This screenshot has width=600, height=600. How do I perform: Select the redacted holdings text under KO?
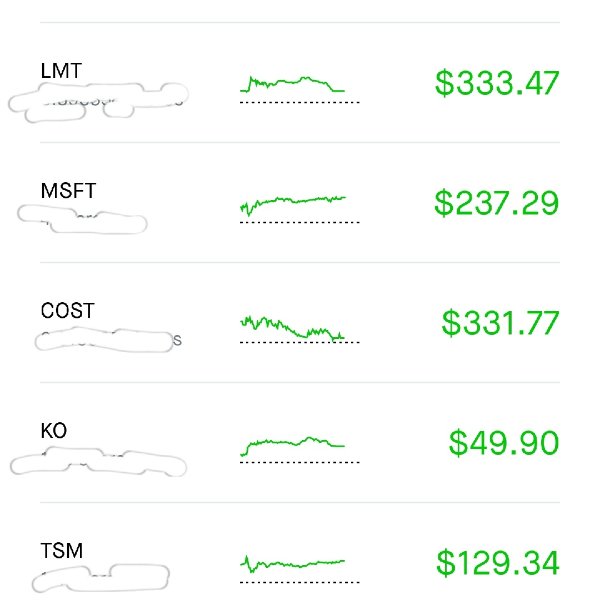[98, 462]
